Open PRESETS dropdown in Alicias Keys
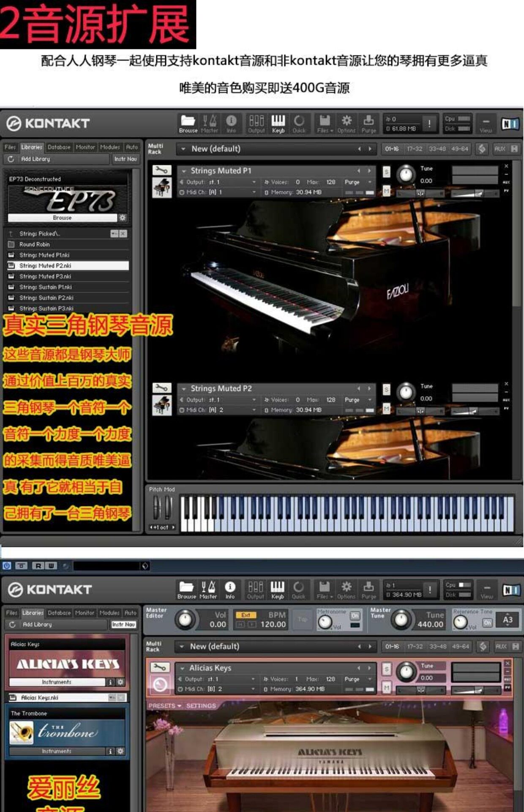This screenshot has width=524, height=812. click(x=165, y=706)
